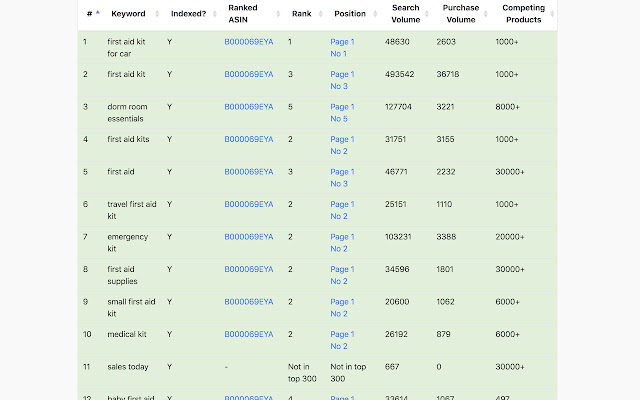The height and width of the screenshot is (400, 640).
Task: Open ASIN link in 'travel first aid kit' row
Action: point(248,204)
